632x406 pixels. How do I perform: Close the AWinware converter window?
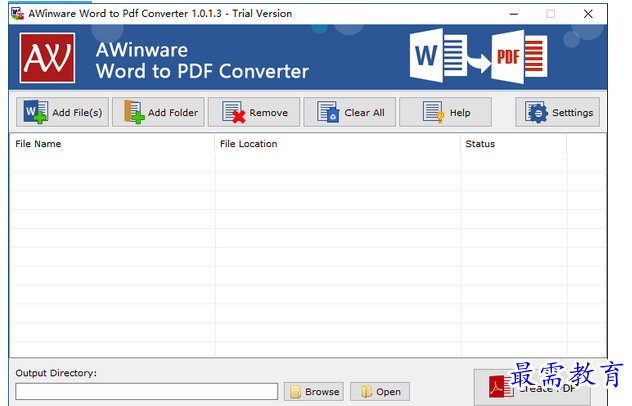tap(588, 14)
